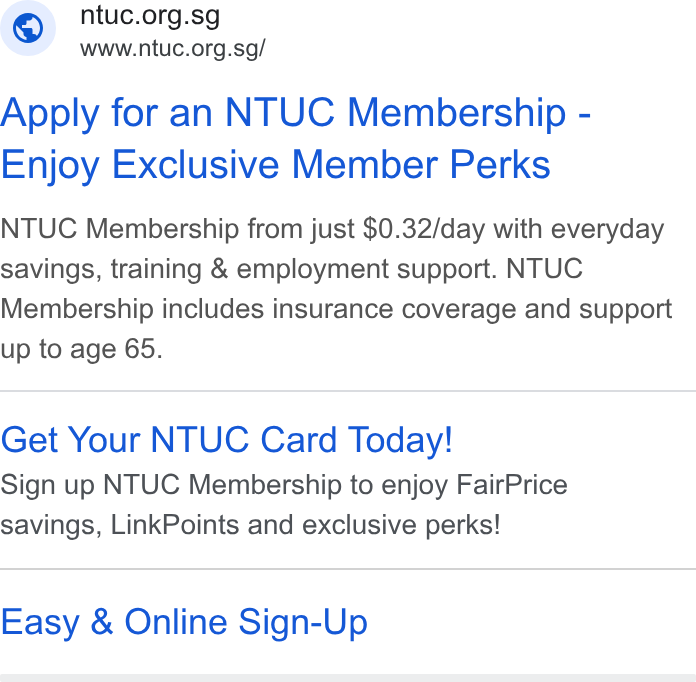Screen dimensions: 696x682
Task: Click the 'exclusive perks!' text
Action: pyautogui.click(x=401, y=525)
